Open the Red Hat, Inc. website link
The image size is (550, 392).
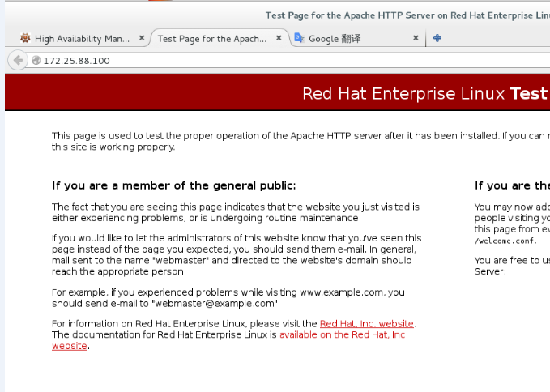(367, 324)
